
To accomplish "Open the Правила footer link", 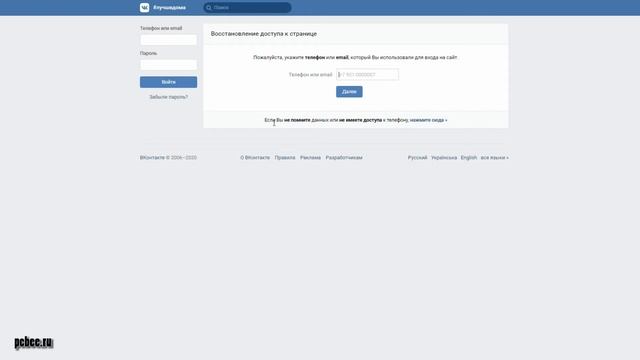I will [x=285, y=158].
